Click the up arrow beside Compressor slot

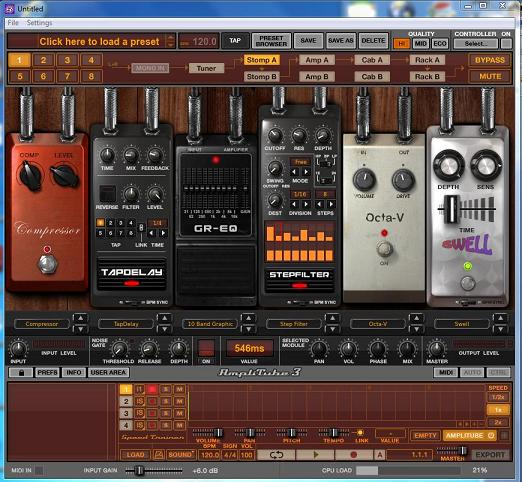point(80,318)
